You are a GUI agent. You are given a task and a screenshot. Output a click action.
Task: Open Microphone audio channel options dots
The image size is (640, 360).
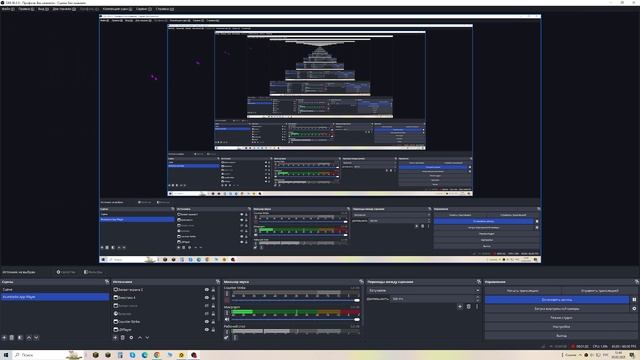(227, 313)
